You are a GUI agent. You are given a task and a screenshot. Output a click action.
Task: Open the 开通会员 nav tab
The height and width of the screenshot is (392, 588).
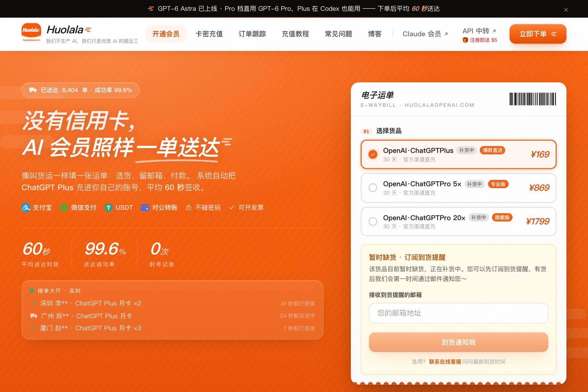pyautogui.click(x=166, y=34)
